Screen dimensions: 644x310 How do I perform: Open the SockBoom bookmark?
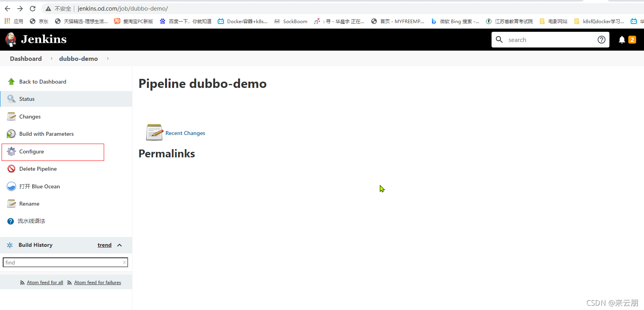click(x=291, y=21)
